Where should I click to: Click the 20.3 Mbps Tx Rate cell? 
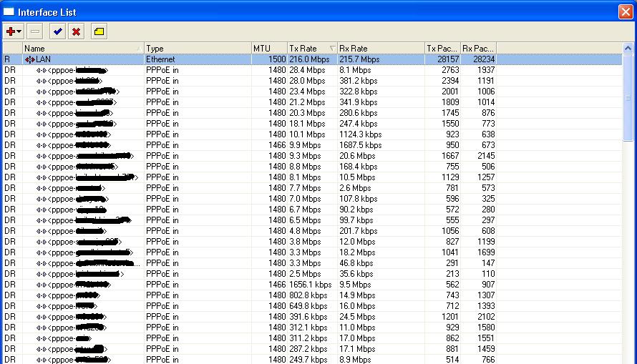(x=307, y=113)
